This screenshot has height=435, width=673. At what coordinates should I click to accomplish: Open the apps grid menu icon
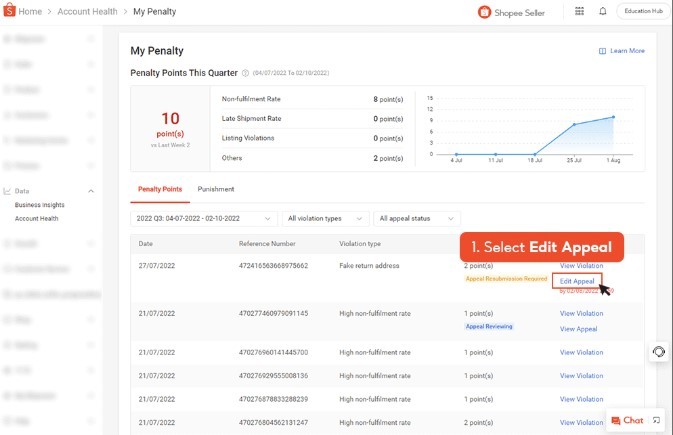tap(580, 11)
